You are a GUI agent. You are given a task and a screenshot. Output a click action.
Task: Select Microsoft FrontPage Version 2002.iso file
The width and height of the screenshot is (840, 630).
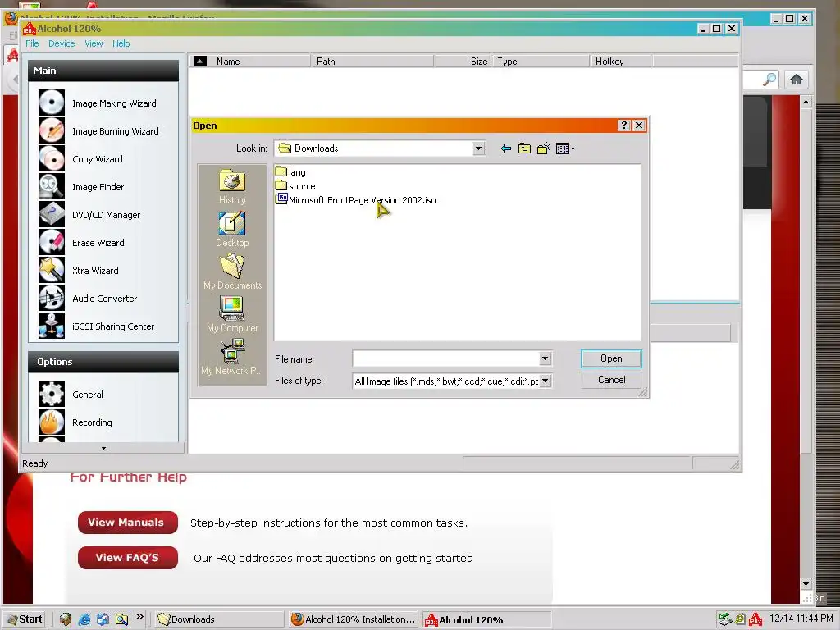coord(356,200)
